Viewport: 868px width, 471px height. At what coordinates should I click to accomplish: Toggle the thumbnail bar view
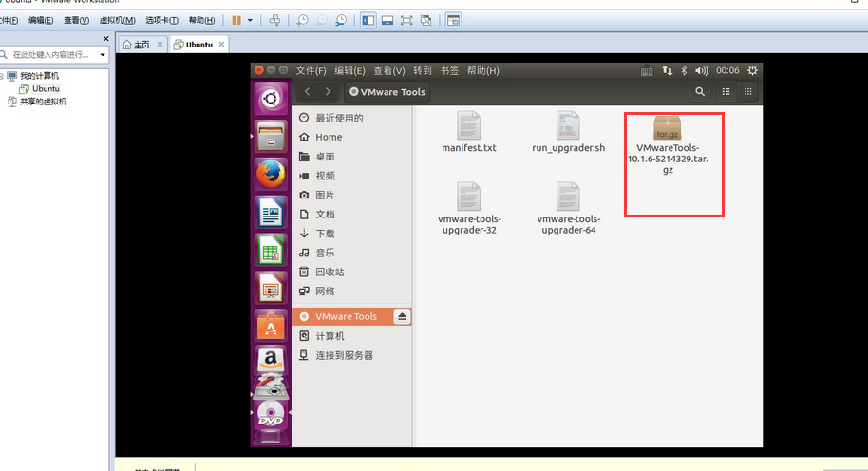point(387,21)
